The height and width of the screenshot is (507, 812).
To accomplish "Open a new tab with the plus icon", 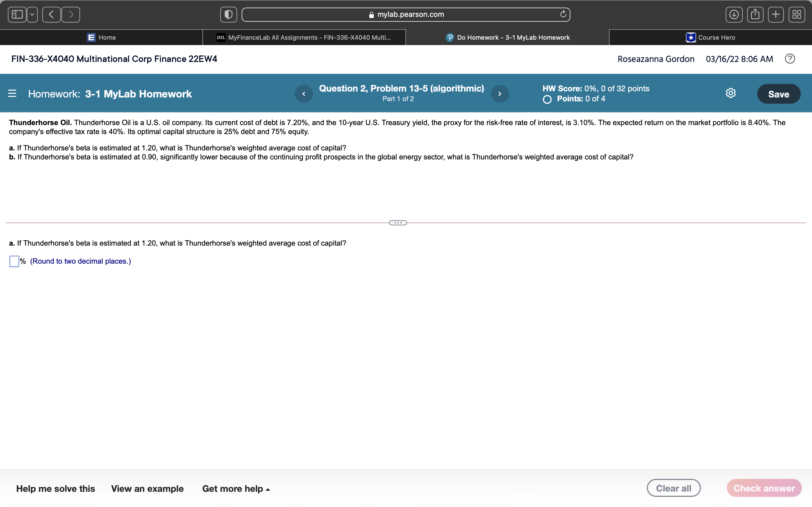I will click(776, 14).
